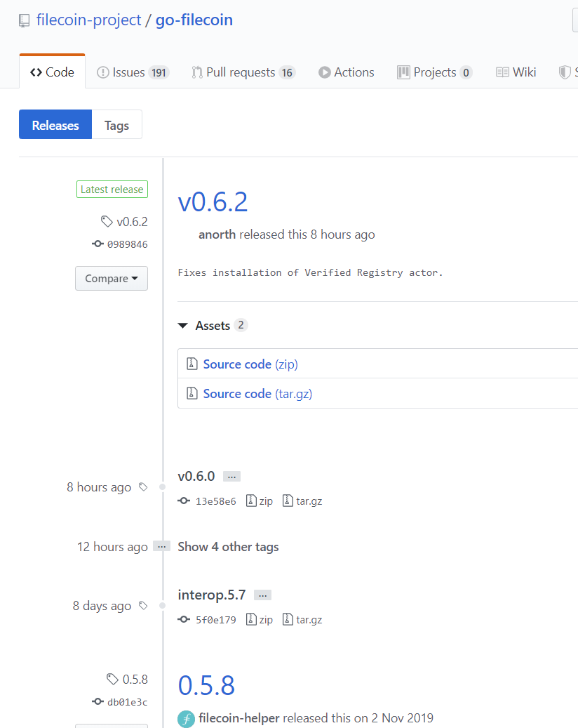Viewport: 578px width, 728px height.
Task: Click the commit icon beside db01e3c
Action: pyautogui.click(x=98, y=701)
